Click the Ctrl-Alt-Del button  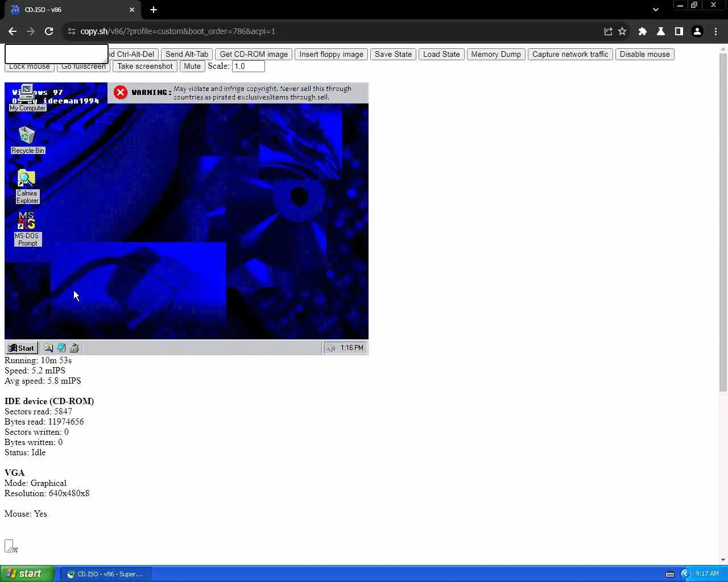pos(134,54)
